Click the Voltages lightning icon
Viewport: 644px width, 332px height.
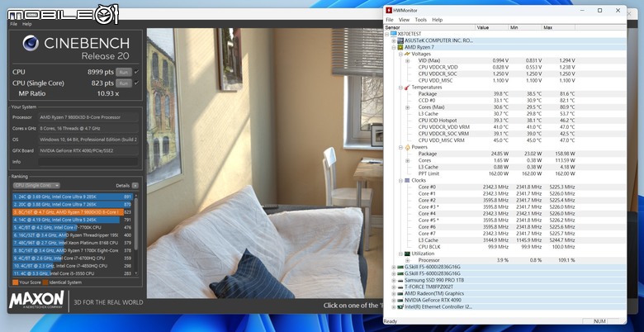coord(407,54)
